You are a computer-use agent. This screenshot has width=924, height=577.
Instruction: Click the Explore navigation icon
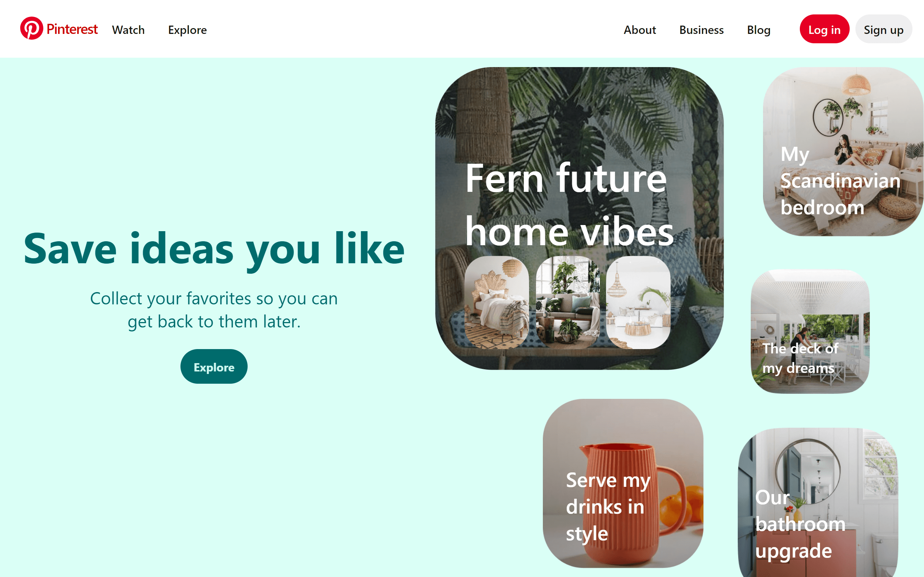point(187,30)
